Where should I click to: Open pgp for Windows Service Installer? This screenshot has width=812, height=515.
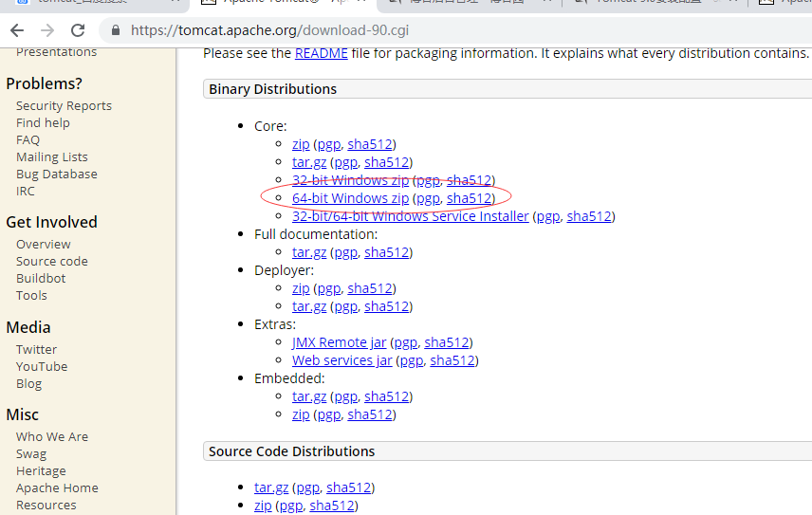coord(548,216)
